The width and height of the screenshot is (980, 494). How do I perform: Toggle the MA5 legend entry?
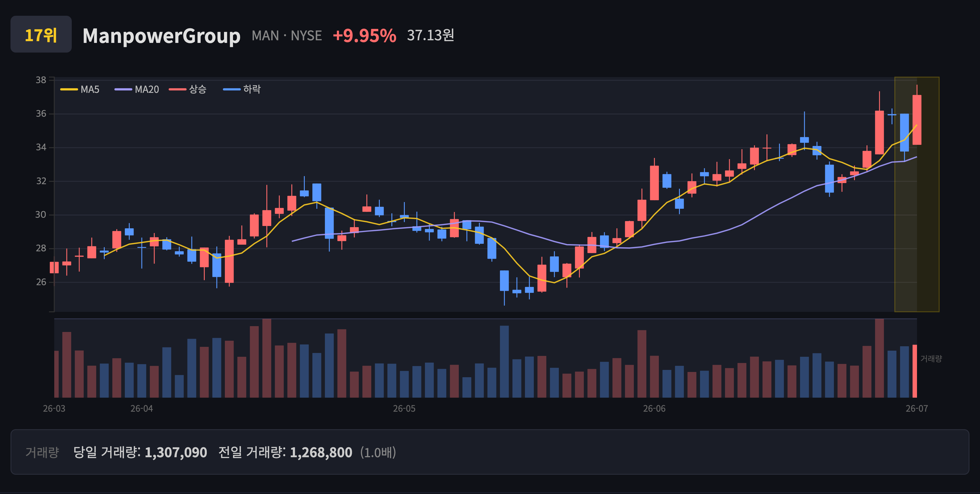[80, 90]
